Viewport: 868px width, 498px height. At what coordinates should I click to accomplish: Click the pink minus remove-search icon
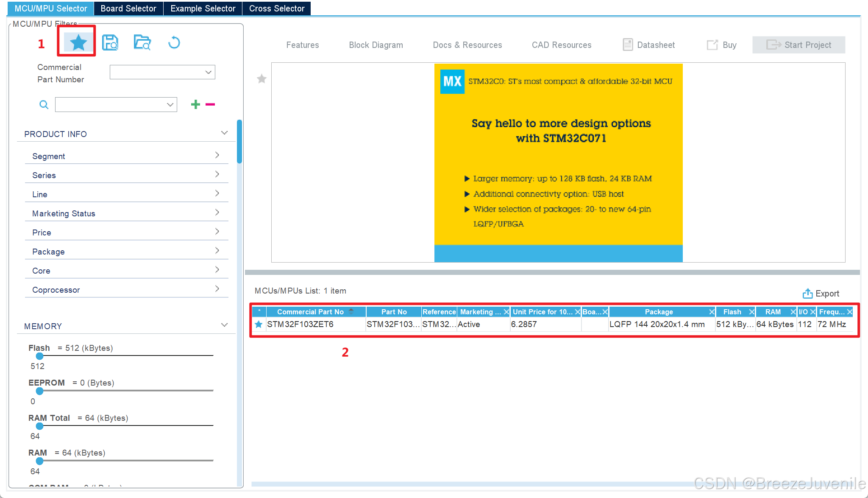pos(210,104)
